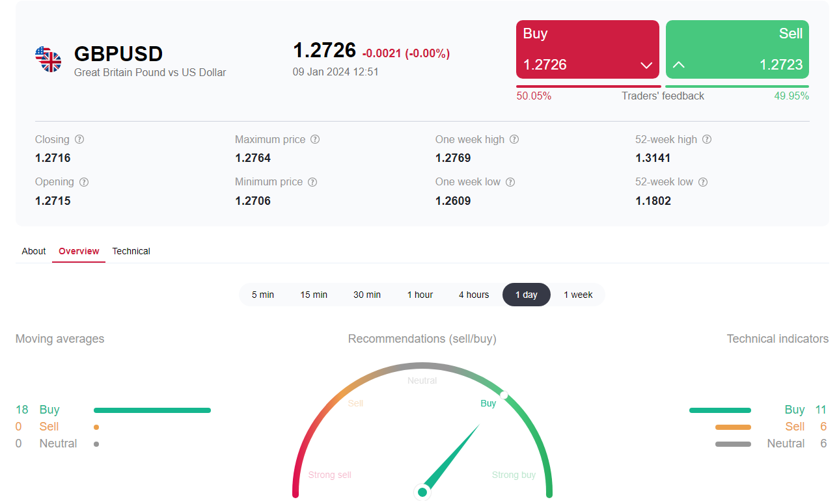839x504 pixels.
Task: Click the white marker dot on gauge arc
Action: click(504, 395)
